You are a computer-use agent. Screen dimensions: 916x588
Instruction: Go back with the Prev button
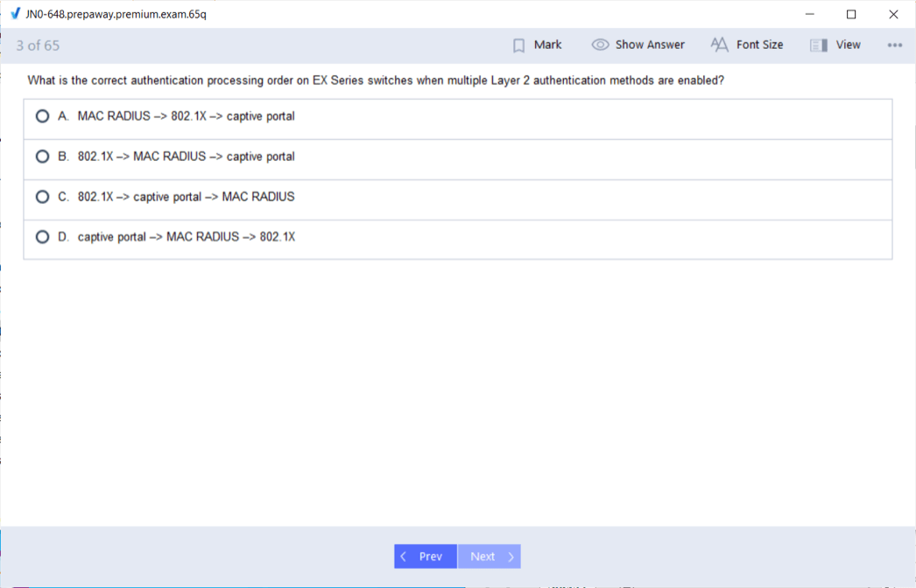click(426, 556)
